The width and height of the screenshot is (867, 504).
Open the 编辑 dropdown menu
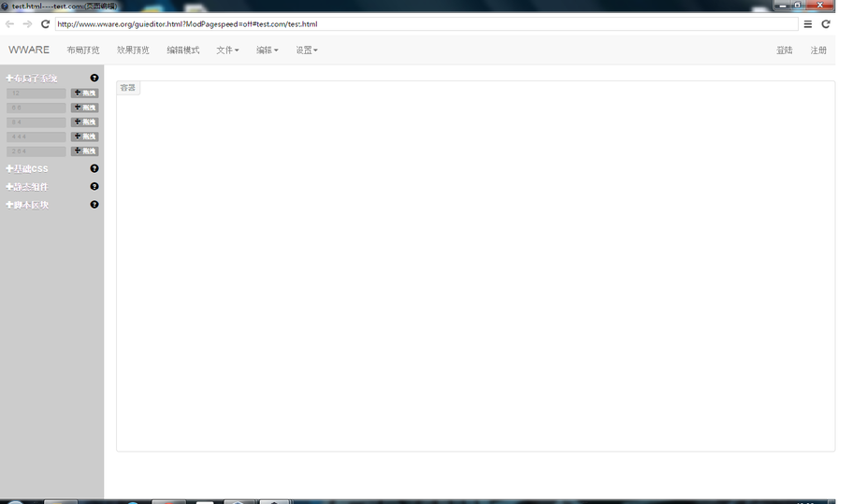[267, 50]
